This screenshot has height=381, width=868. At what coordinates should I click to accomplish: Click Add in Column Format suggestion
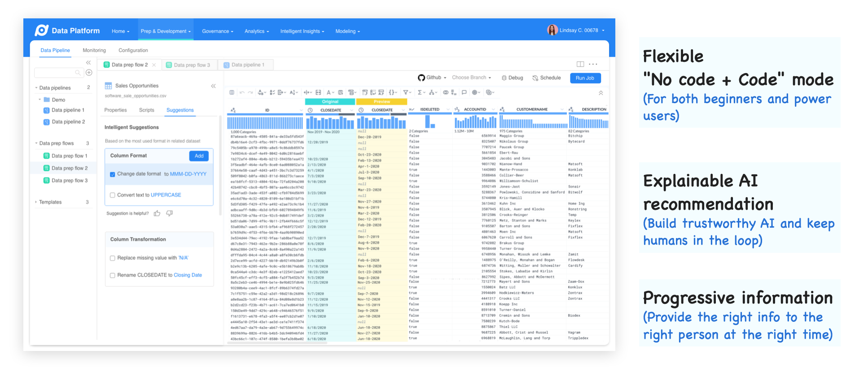point(199,156)
